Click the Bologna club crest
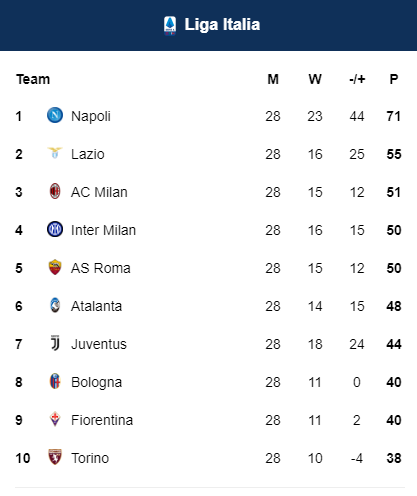This screenshot has width=417, height=496. (55, 381)
